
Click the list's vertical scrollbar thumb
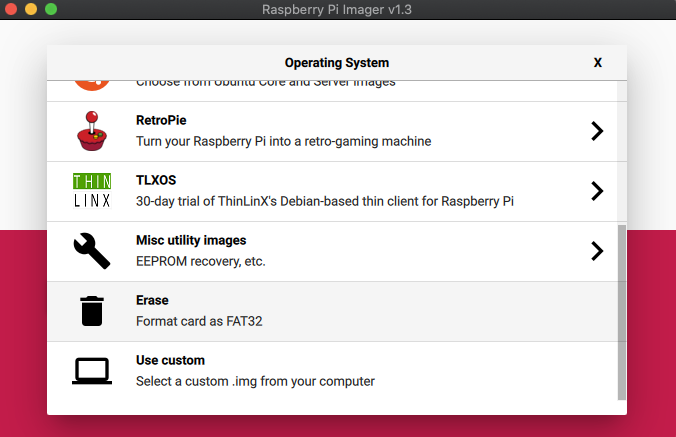621,310
